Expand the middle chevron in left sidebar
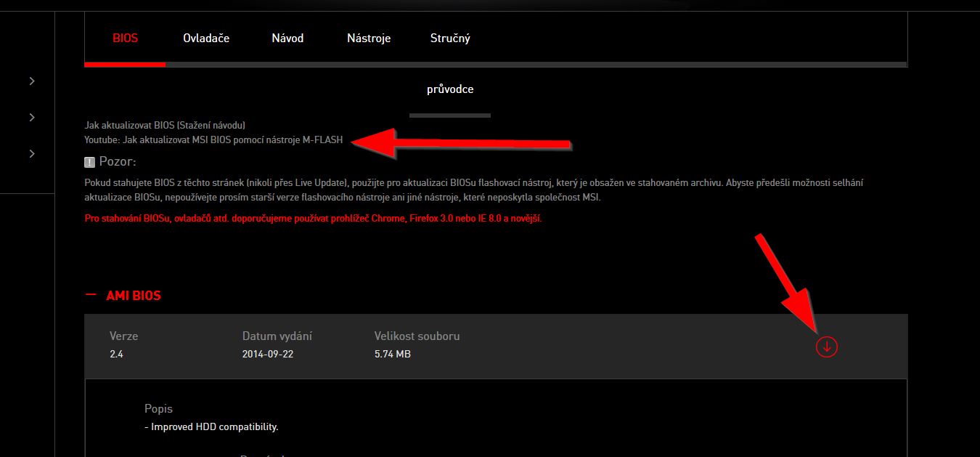 [x=32, y=117]
